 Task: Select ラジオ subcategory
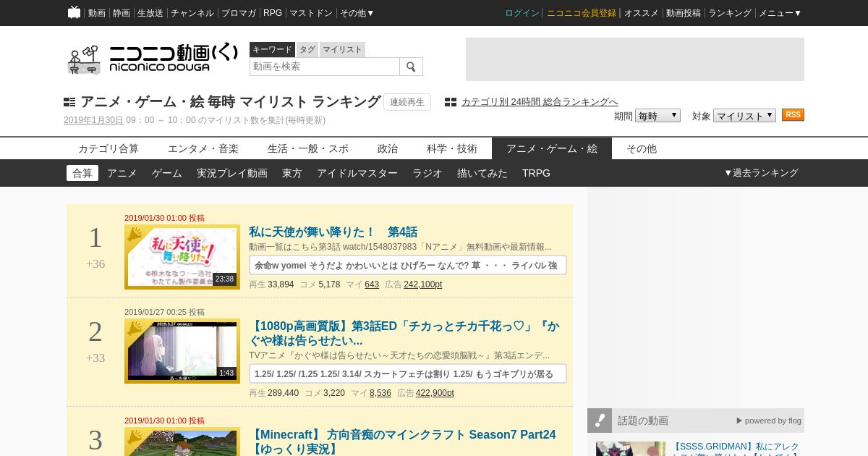coord(427,173)
